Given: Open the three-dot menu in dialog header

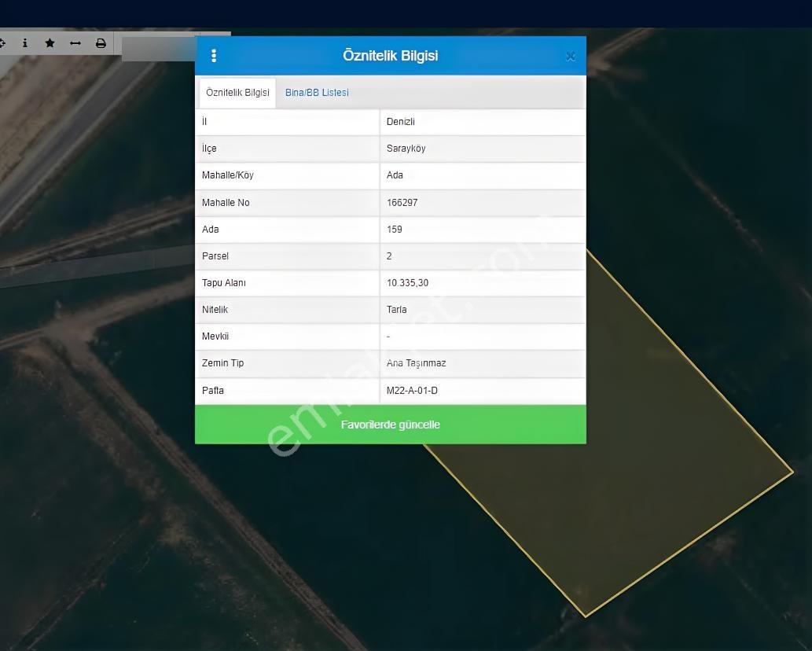Looking at the screenshot, I should point(214,55).
